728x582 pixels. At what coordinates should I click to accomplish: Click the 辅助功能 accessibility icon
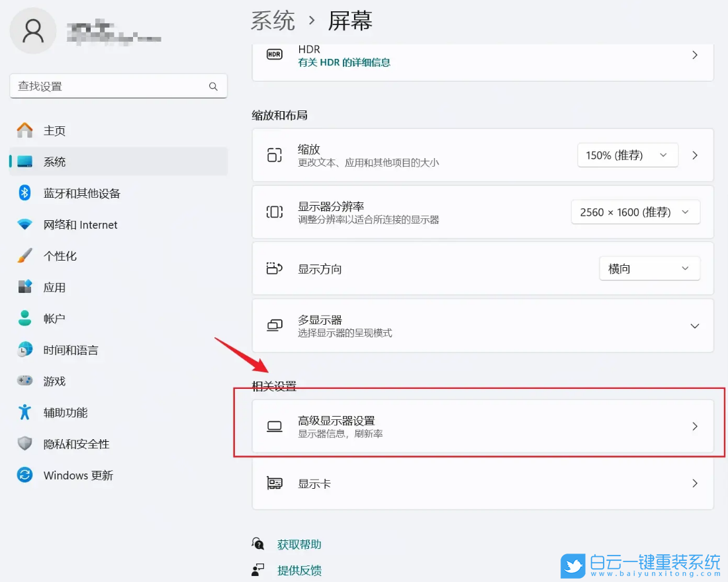click(x=24, y=413)
